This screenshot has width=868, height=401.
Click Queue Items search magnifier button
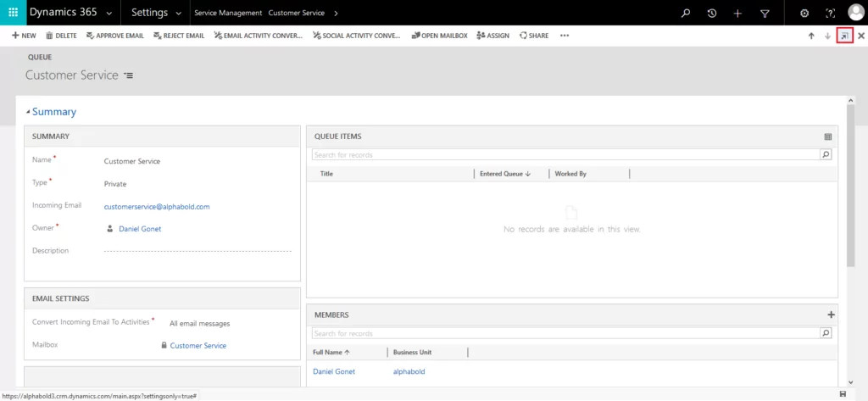826,155
